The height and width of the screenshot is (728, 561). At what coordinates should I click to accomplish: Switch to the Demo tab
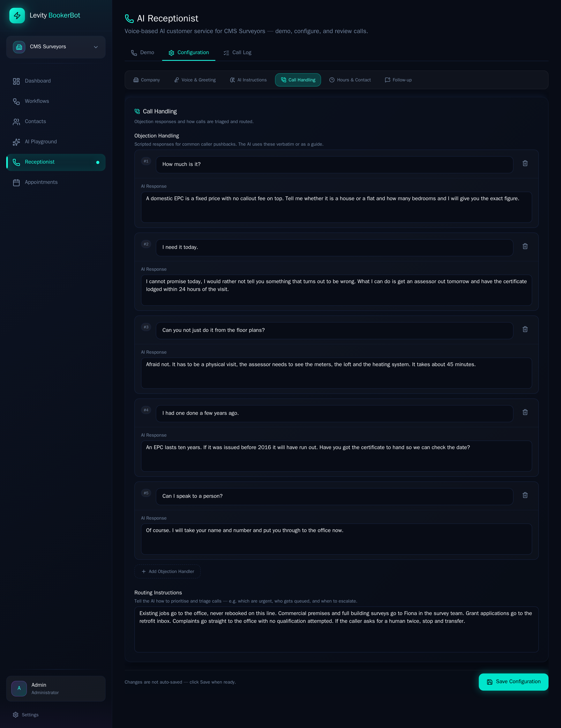click(x=143, y=53)
